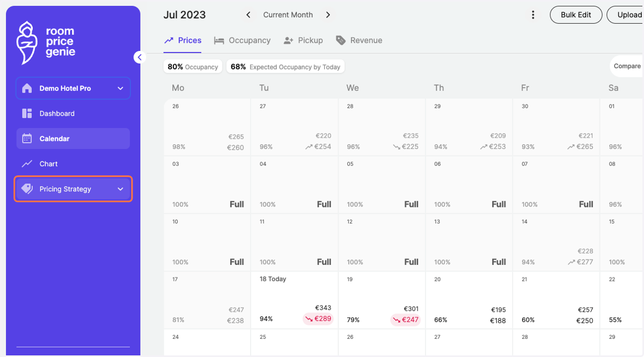Click the down-trend arrow beside €225
644x357 pixels.
coord(397,147)
